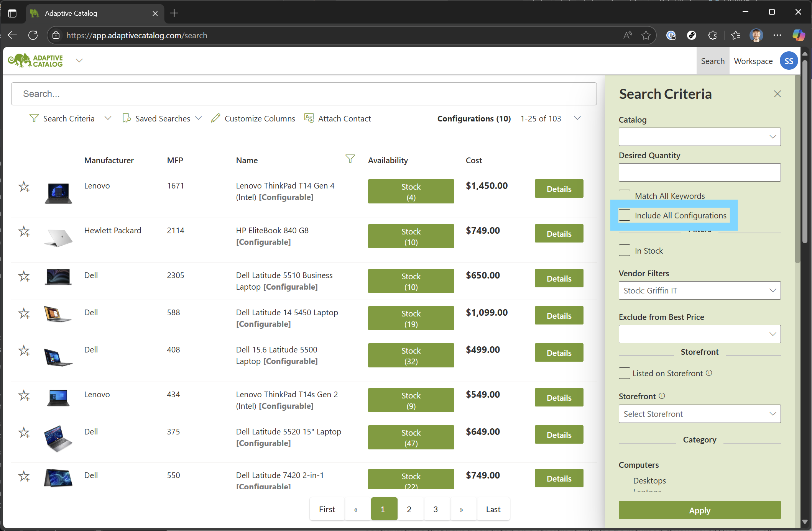Expand the Saved Searches chevron
This screenshot has width=812, height=531.
[198, 118]
